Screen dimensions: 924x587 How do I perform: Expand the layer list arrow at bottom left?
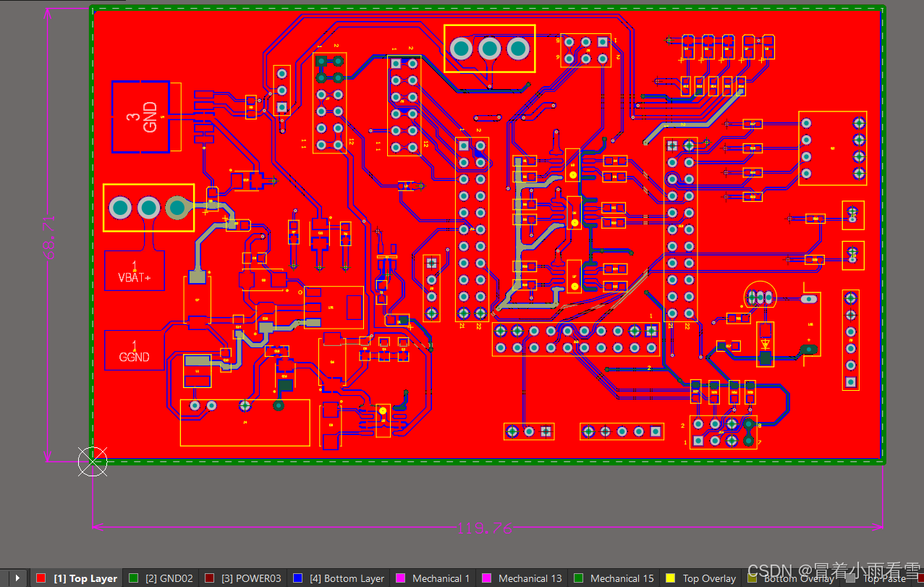16,578
